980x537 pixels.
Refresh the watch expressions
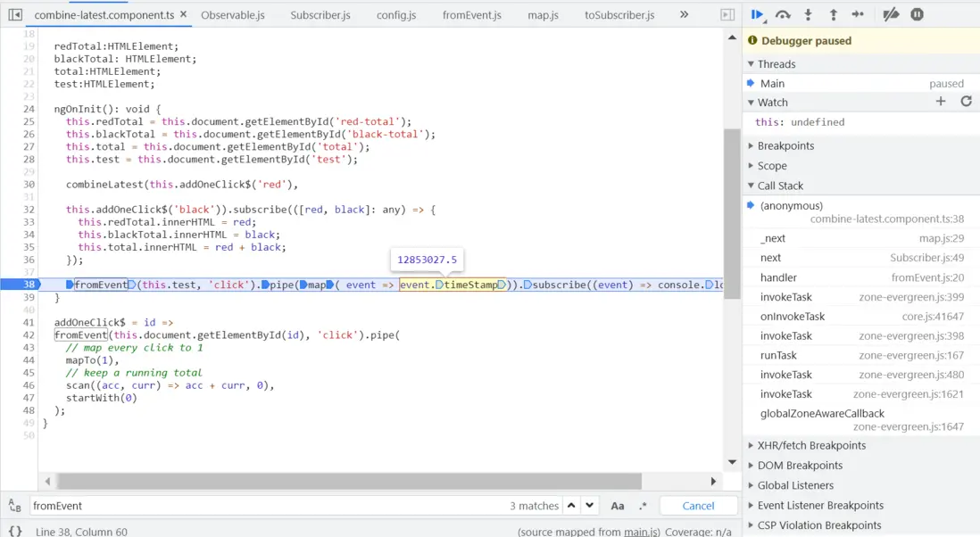(x=966, y=102)
